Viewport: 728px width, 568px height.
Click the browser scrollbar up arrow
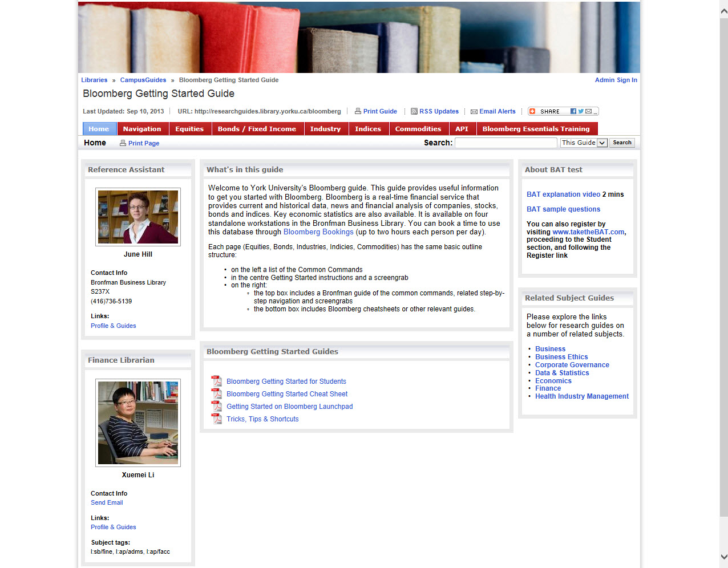click(724, 10)
